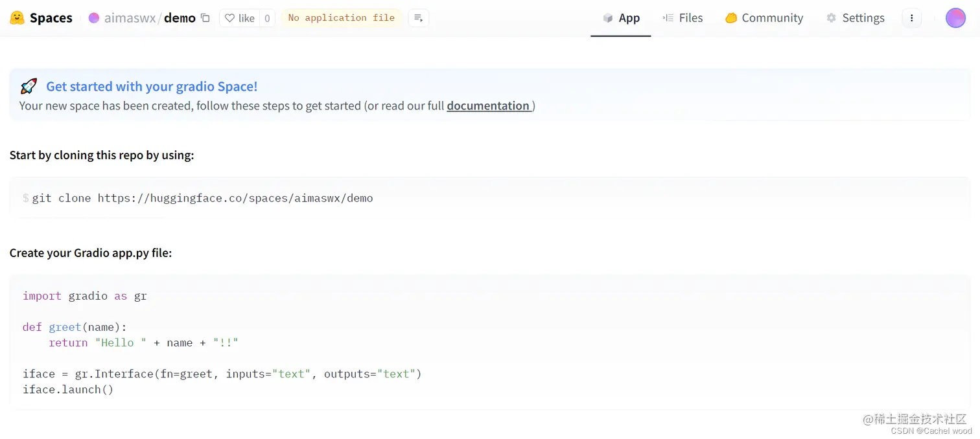The width and height of the screenshot is (980, 439).
Task: Switch to the Files tab
Action: point(682,18)
